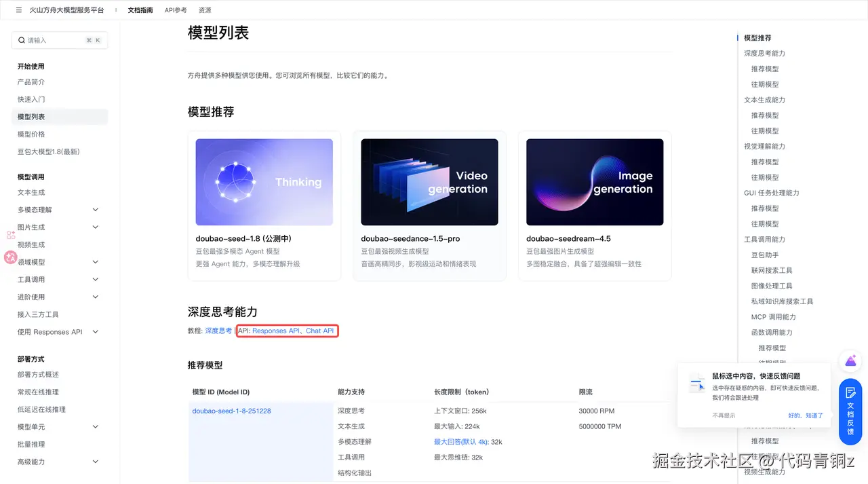Viewport: 868px width, 484px height.
Task: Click the Responses API link
Action: [276, 331]
